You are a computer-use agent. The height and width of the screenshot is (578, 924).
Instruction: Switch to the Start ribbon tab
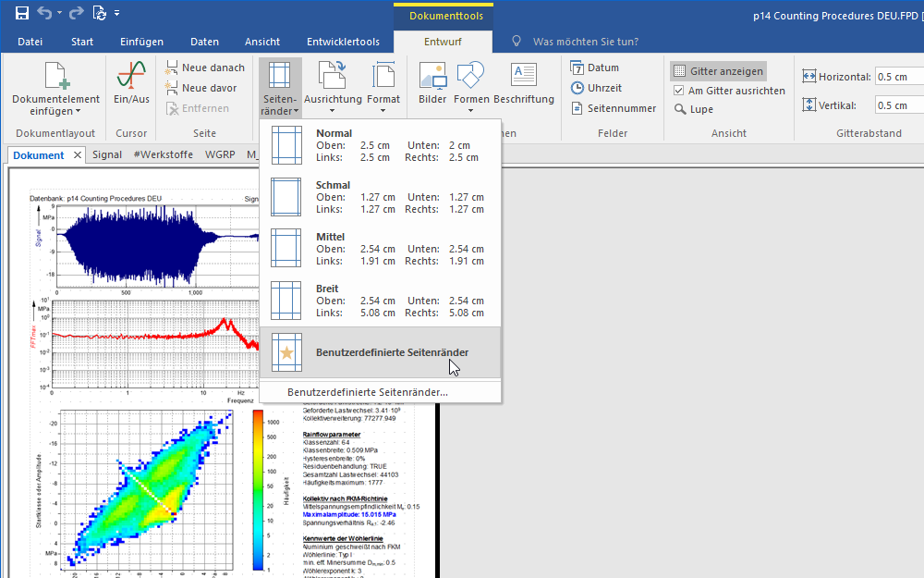click(82, 42)
